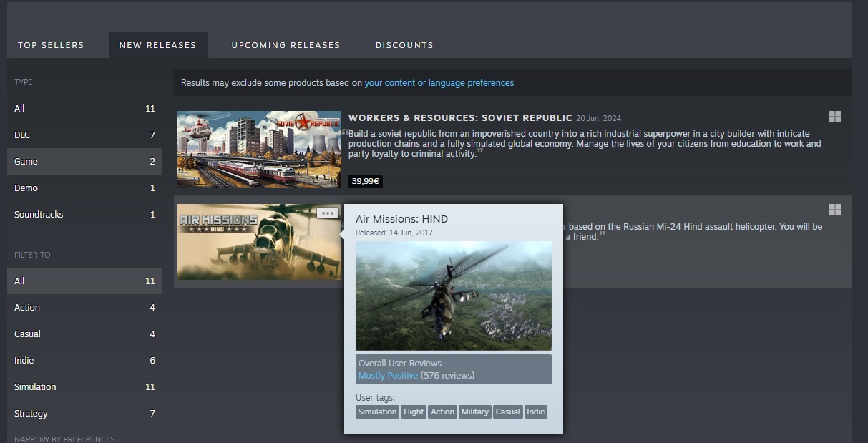This screenshot has width=868, height=443.
Task: Open the three-dot options on Air Missions
Action: (328, 213)
